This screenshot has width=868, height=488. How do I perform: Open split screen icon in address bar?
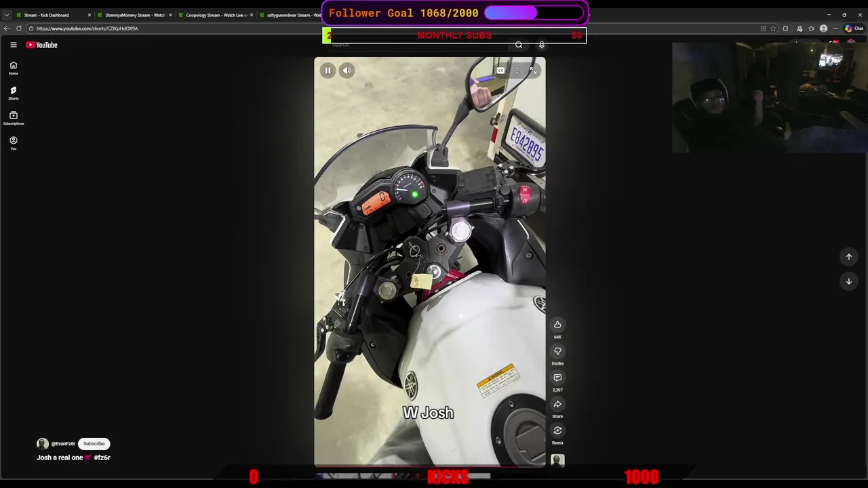764,28
